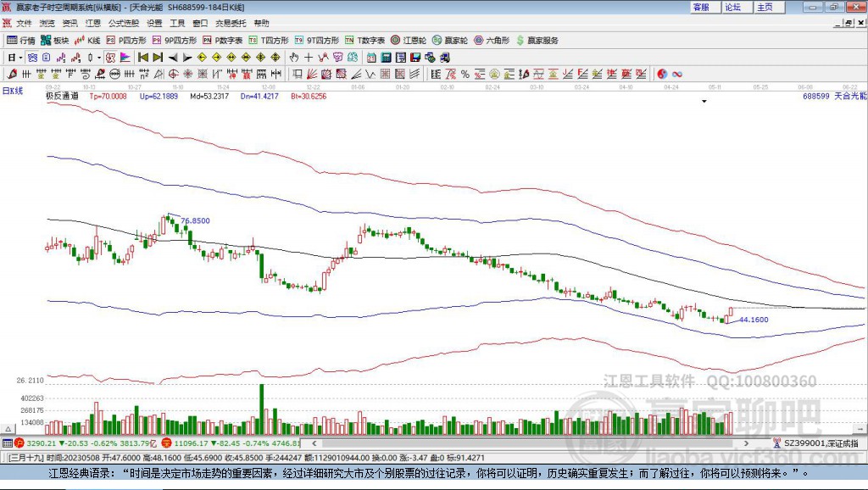Select the spiral drawing tool
Image resolution: width=868 pixels, height=490 pixels.
point(86,74)
